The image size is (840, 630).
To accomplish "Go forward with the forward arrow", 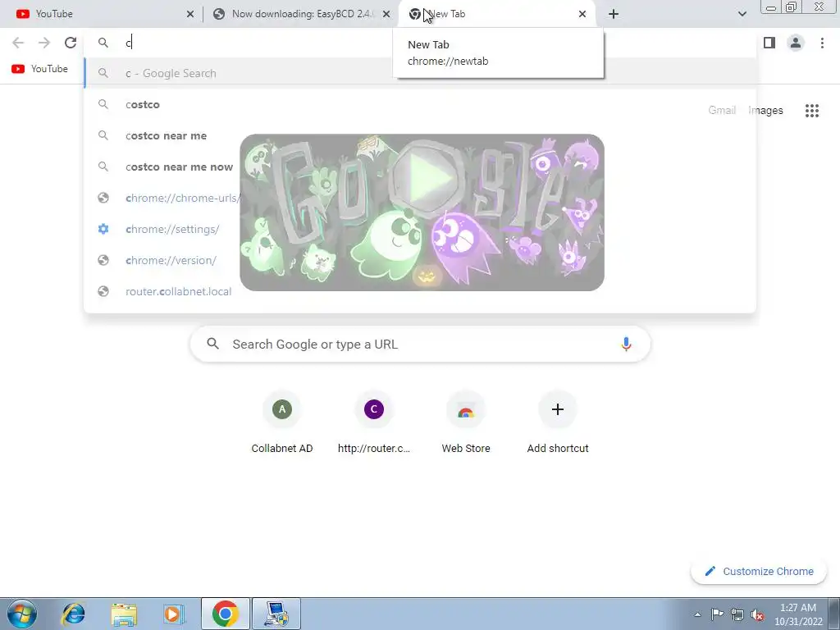I will pyautogui.click(x=44, y=43).
